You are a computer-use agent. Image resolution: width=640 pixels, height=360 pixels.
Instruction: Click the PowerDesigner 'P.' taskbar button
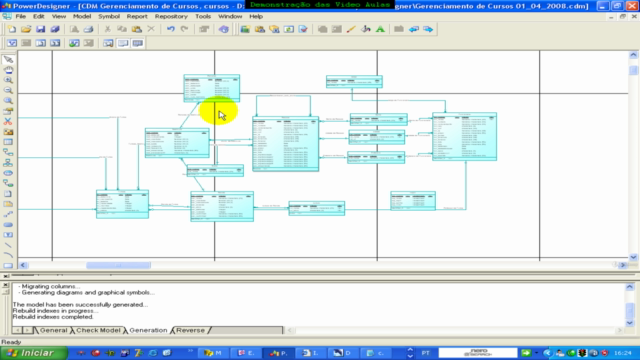click(279, 353)
